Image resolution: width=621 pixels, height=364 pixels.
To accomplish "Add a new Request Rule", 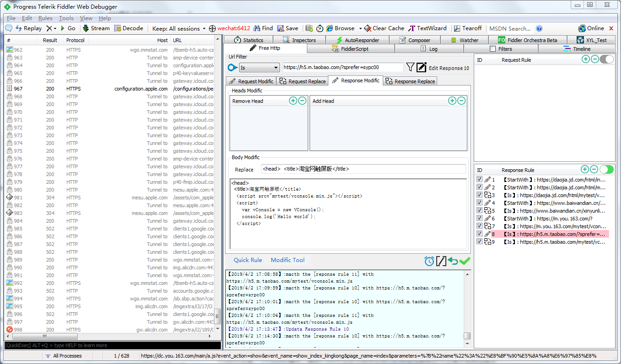I will pyautogui.click(x=585, y=59).
